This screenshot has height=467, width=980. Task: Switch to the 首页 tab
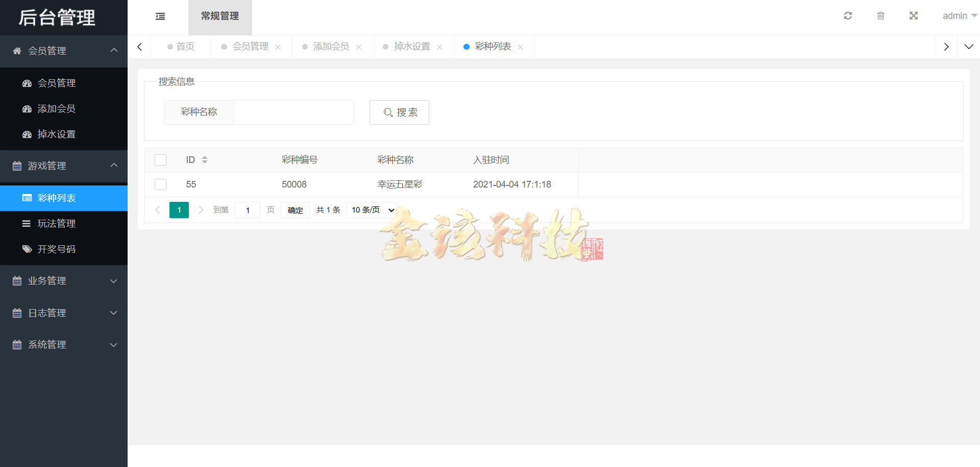[185, 46]
